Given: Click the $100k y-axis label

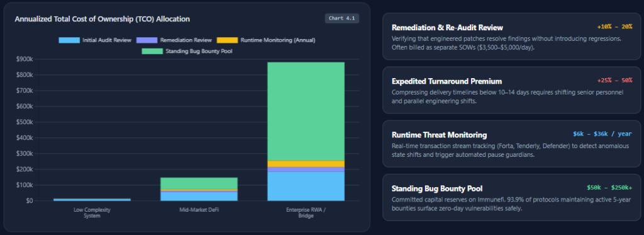Looking at the screenshot, I should click(24, 185).
